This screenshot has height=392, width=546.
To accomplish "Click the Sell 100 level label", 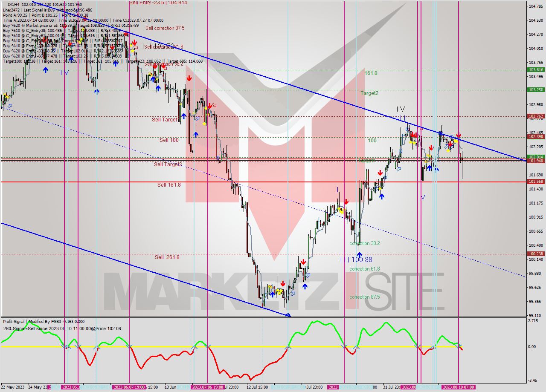I will pos(169,140).
